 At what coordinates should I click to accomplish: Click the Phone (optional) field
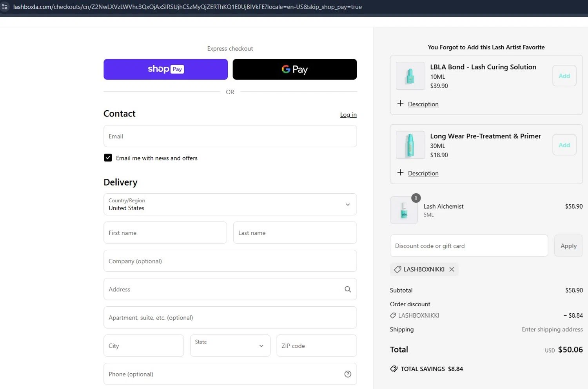click(x=230, y=374)
